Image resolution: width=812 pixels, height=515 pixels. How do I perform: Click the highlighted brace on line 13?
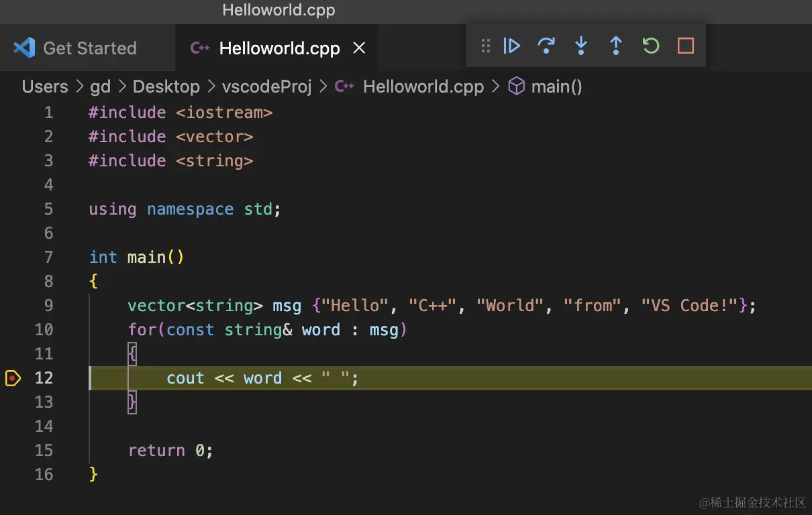click(132, 402)
